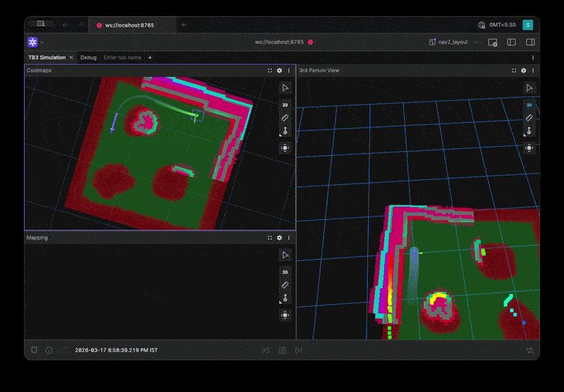564x392 pixels.
Task: Click the leftmost icon in the playback bar
Action: coord(34,350)
